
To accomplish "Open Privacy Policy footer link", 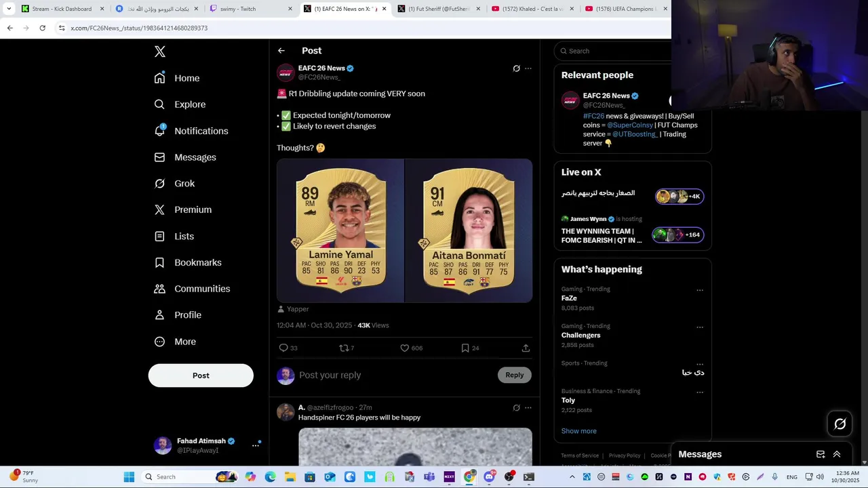I will pyautogui.click(x=625, y=455).
